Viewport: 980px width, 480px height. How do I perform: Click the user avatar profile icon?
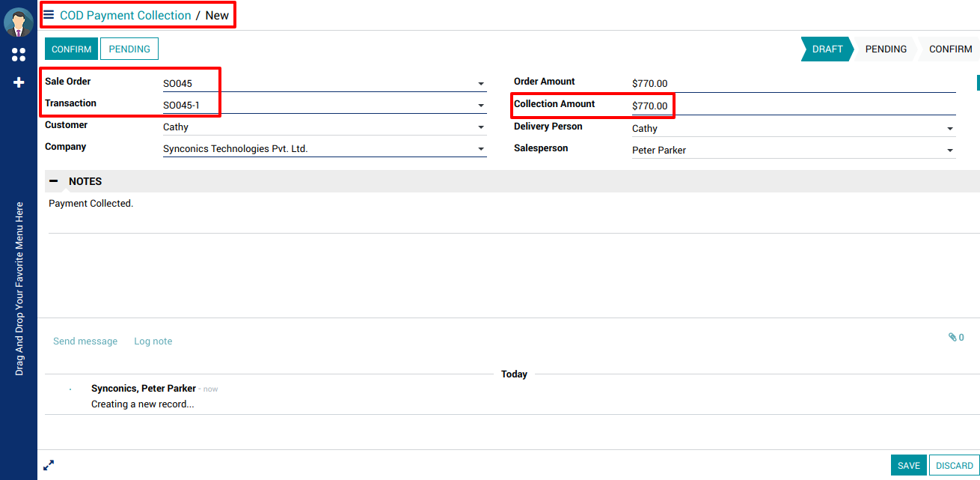click(18, 22)
